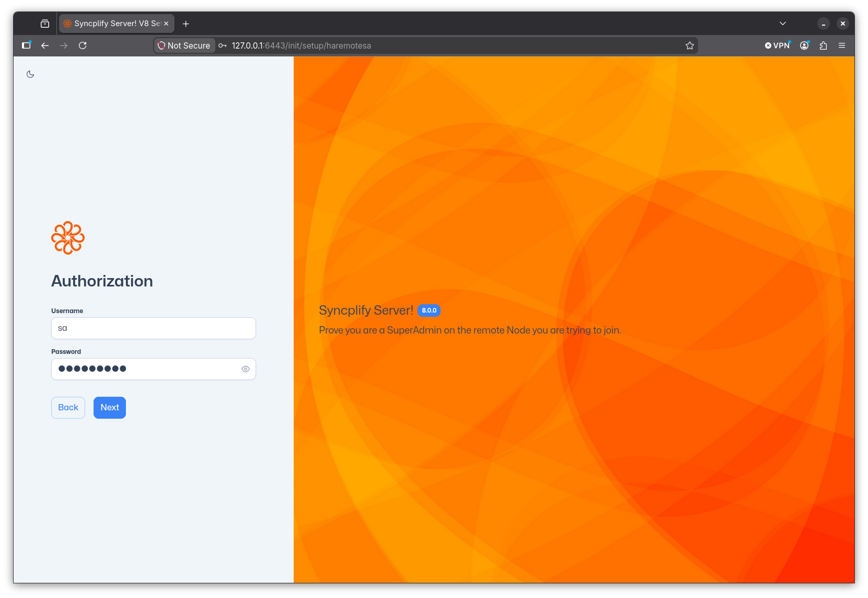
Task: Focus the Password input field
Action: (x=154, y=369)
